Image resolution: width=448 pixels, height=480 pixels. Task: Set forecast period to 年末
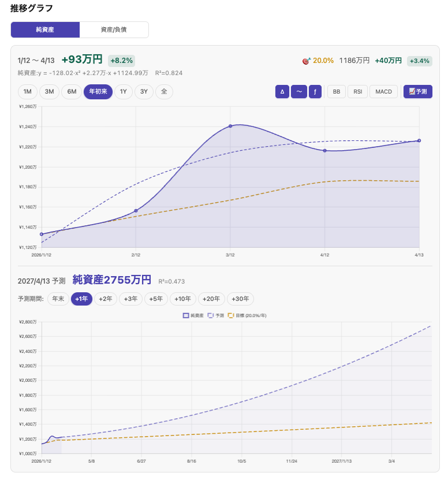coord(58,299)
